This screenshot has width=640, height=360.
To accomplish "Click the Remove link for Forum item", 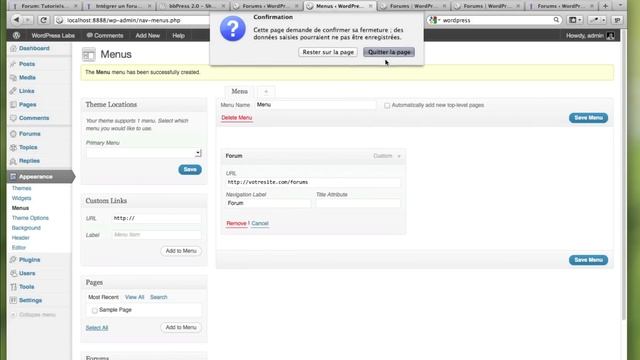I will [x=236, y=223].
